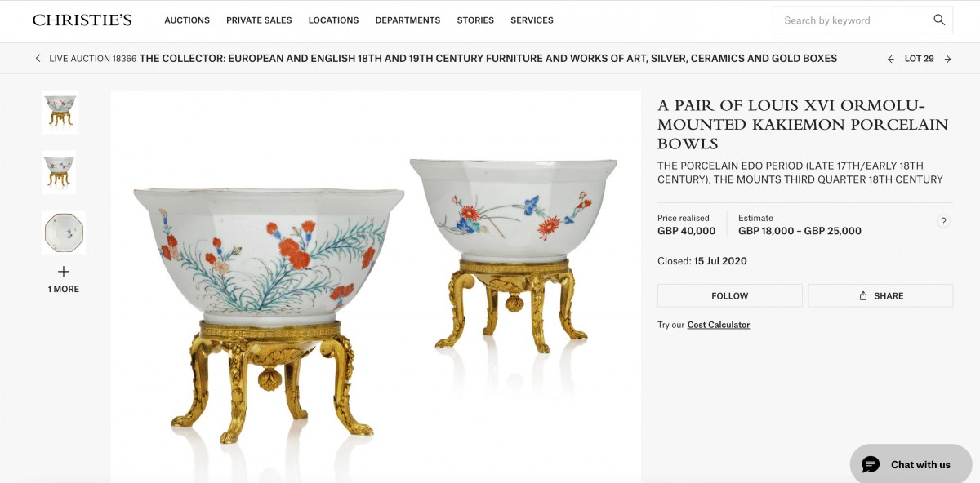Open the Stories menu item
The height and width of the screenshot is (483, 980).
(475, 20)
